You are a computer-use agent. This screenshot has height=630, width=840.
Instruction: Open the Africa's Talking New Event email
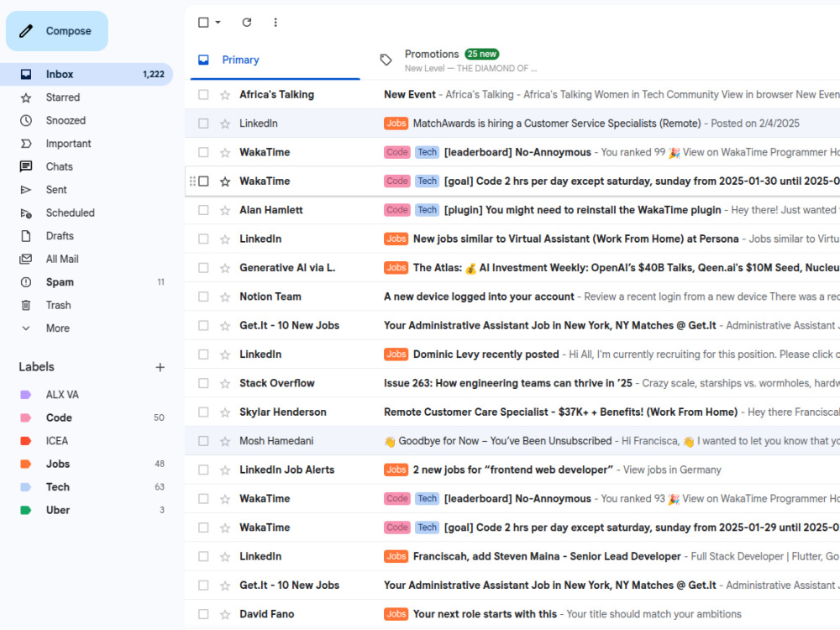pyautogui.click(x=512, y=95)
